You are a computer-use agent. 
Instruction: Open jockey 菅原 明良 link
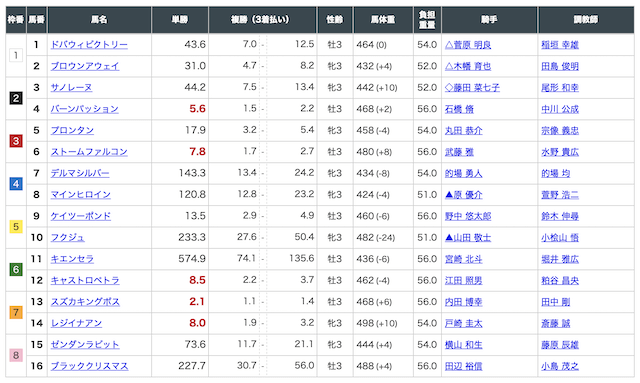point(468,45)
